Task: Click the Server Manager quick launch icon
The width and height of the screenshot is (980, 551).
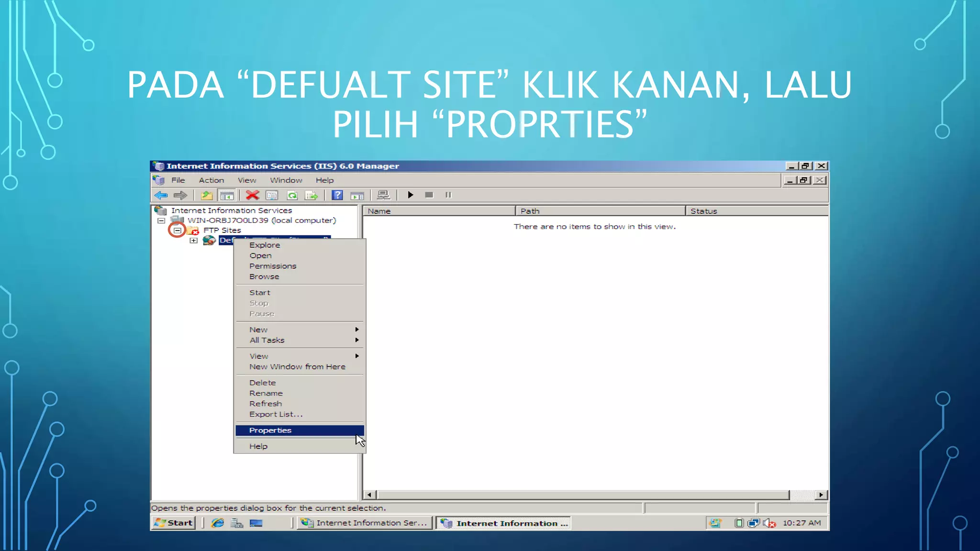Action: (x=237, y=523)
